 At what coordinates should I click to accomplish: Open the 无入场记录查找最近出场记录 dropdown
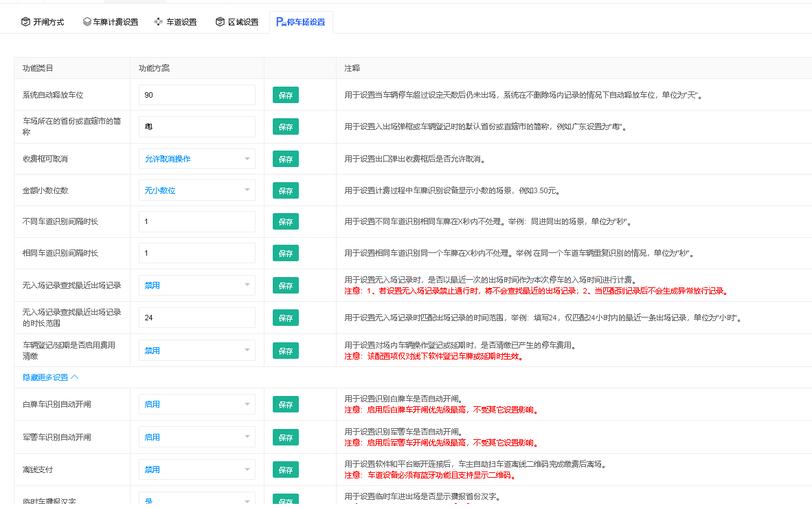click(x=196, y=285)
